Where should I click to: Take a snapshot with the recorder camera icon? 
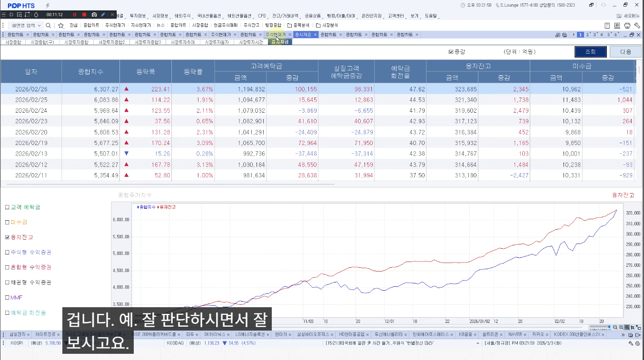point(94,15)
